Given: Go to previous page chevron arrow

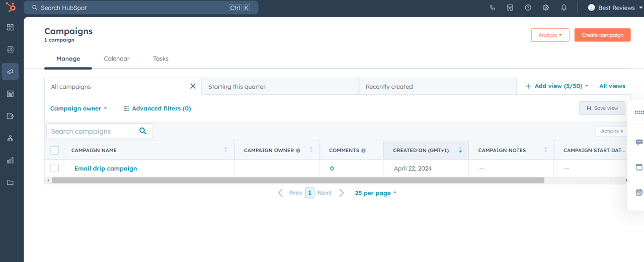Looking at the screenshot, I should (x=281, y=193).
